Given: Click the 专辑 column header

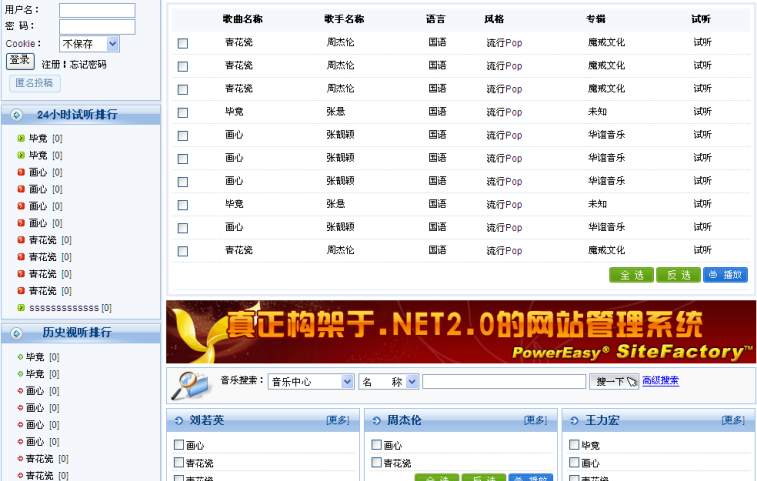Looking at the screenshot, I should click(596, 19).
